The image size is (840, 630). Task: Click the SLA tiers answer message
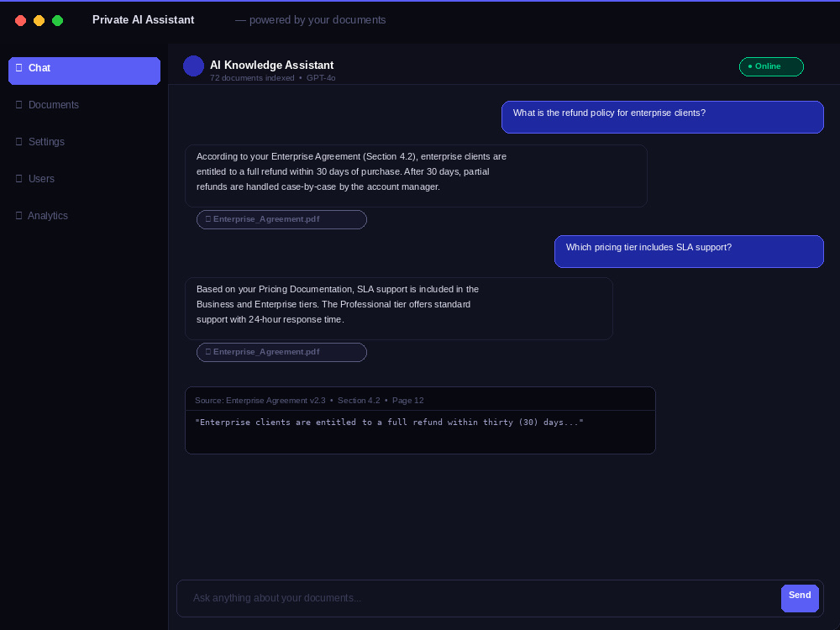pos(398,308)
